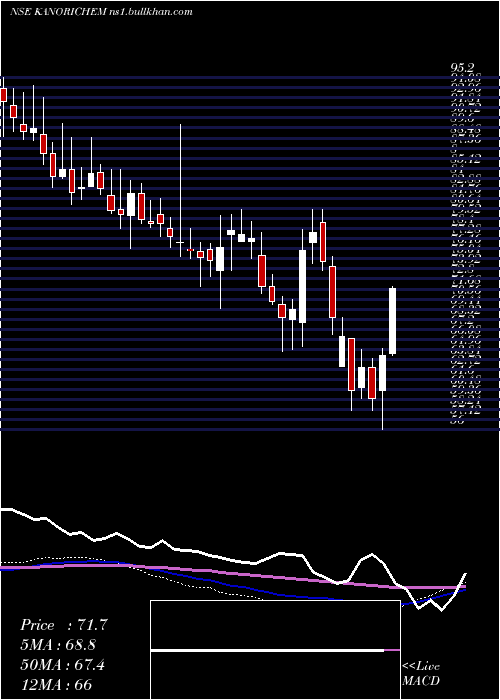Click the last tall white candlestick

[x=393, y=321]
